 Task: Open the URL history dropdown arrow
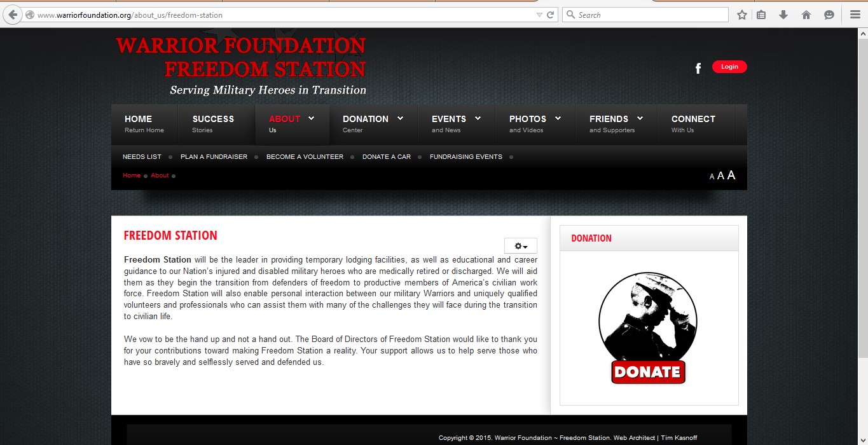click(539, 15)
